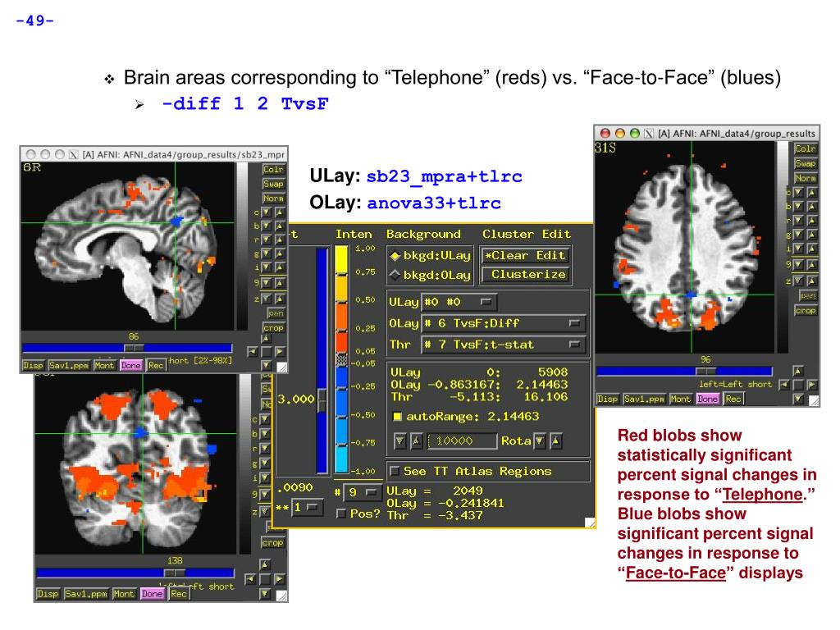
Task: Adjust the threshold slider at 3.000
Action: (322, 399)
